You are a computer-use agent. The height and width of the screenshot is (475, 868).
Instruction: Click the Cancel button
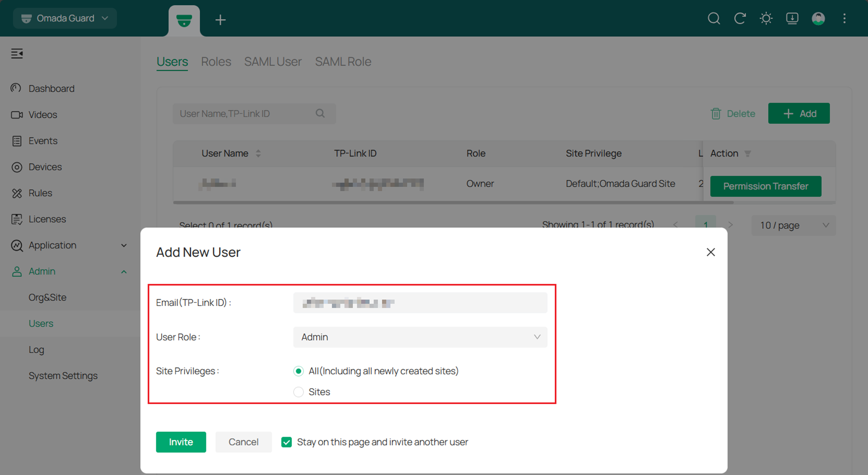(243, 442)
